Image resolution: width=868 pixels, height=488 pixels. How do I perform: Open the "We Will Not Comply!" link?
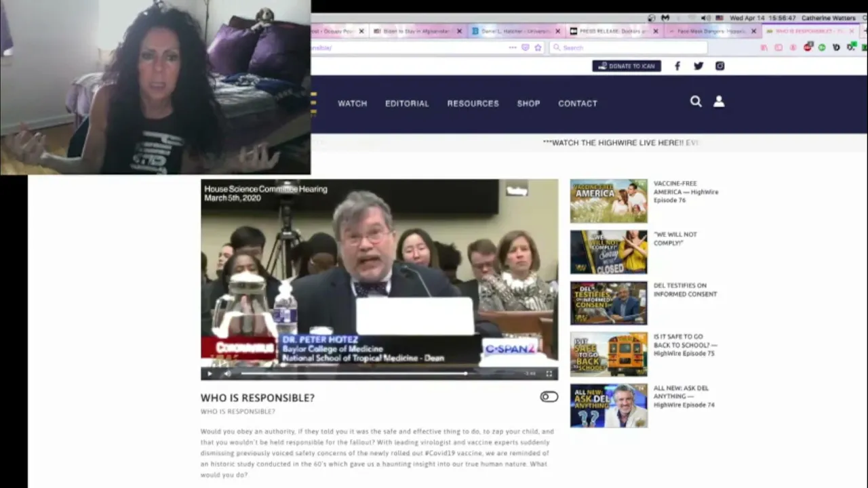pyautogui.click(x=675, y=239)
